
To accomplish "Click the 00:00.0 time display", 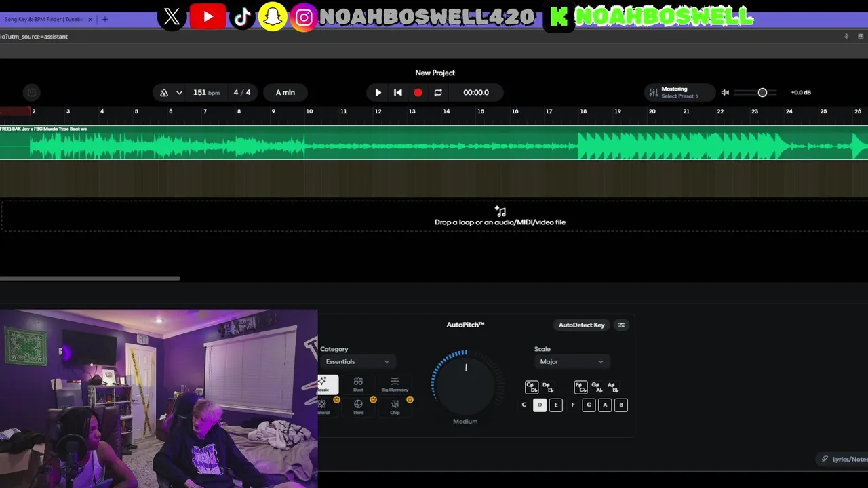I will click(476, 93).
